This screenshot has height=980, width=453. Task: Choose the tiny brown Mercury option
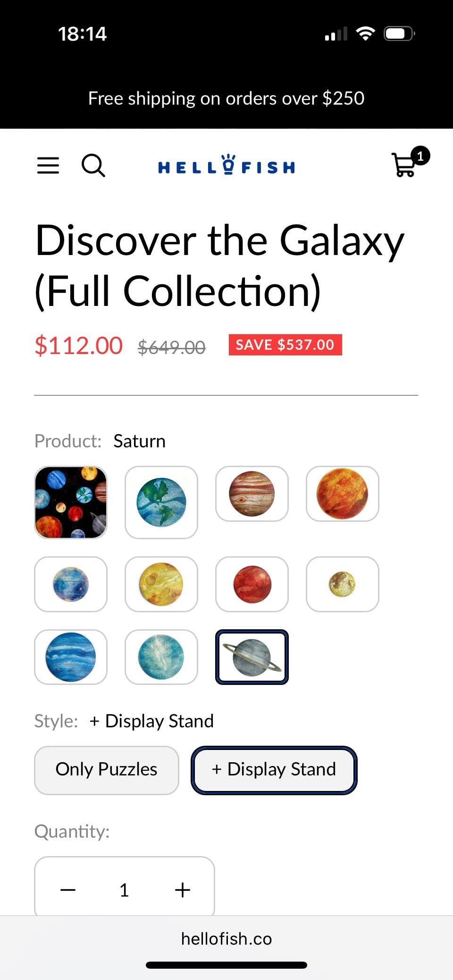point(343,584)
